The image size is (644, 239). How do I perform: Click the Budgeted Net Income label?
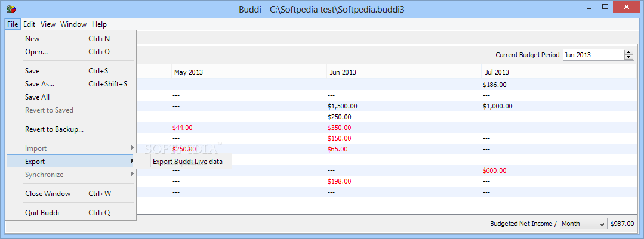click(523, 224)
